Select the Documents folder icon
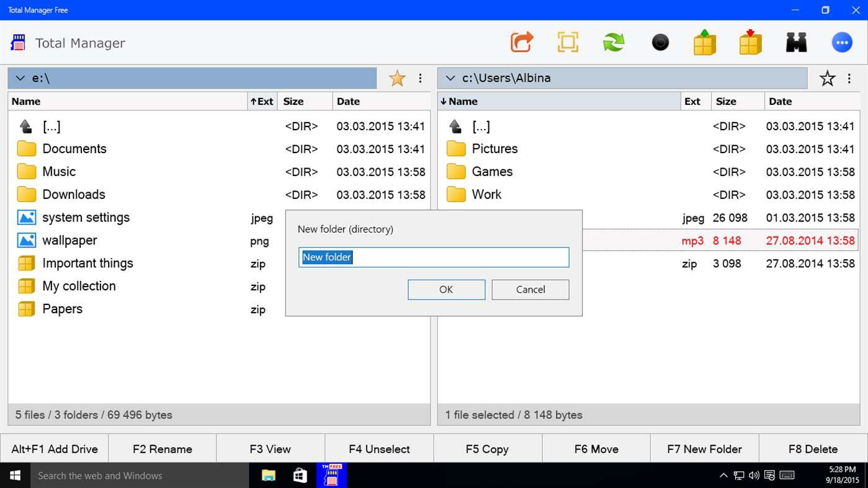 (26, 149)
